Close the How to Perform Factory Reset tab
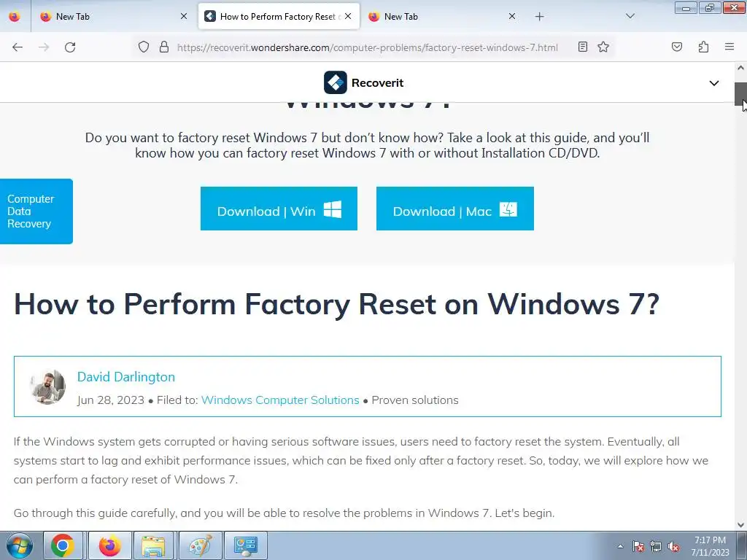This screenshot has width=747, height=560. point(348,16)
